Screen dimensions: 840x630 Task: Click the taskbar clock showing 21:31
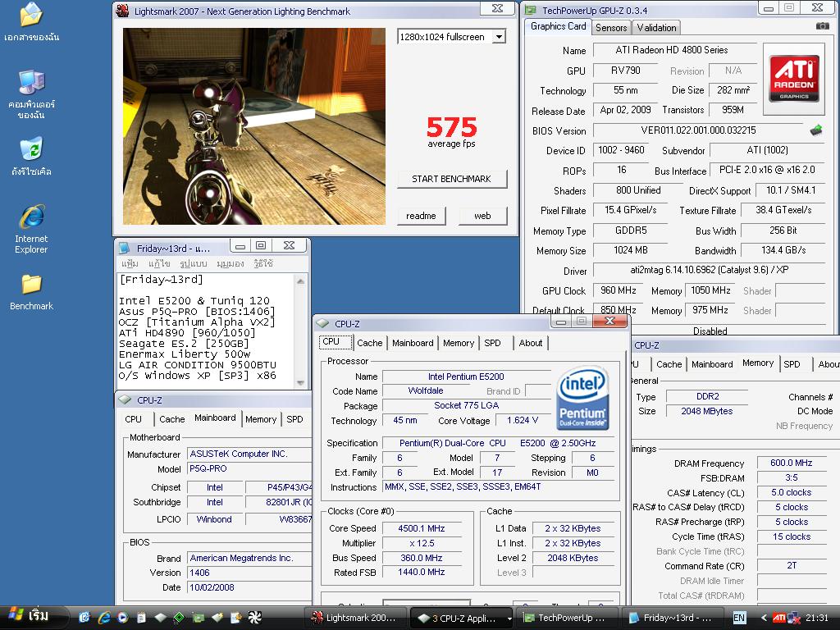point(816,618)
